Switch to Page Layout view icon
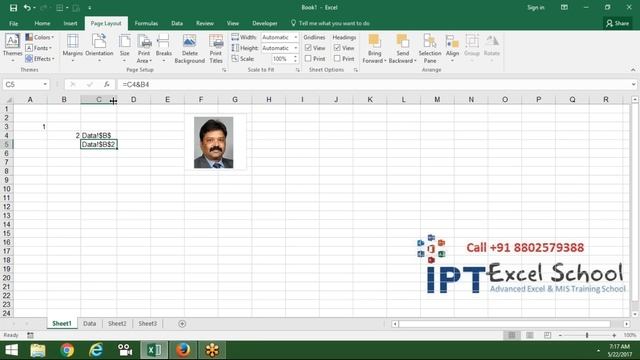This screenshot has width=640, height=360. coord(529,335)
